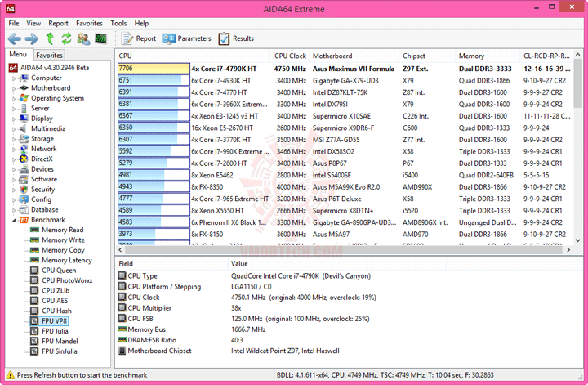Viewport: 588px width, 385px height.
Task: Select the CPU ZLib benchmark
Action: (x=56, y=291)
